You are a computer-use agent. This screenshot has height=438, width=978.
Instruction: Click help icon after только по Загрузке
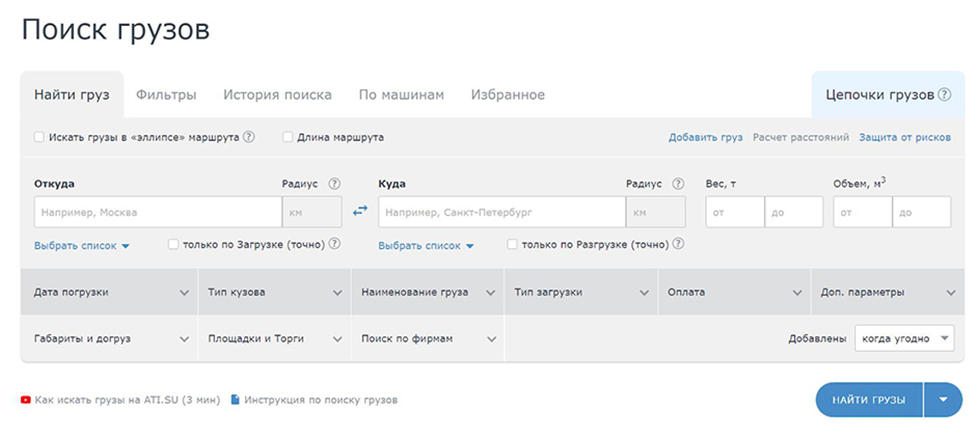click(335, 244)
